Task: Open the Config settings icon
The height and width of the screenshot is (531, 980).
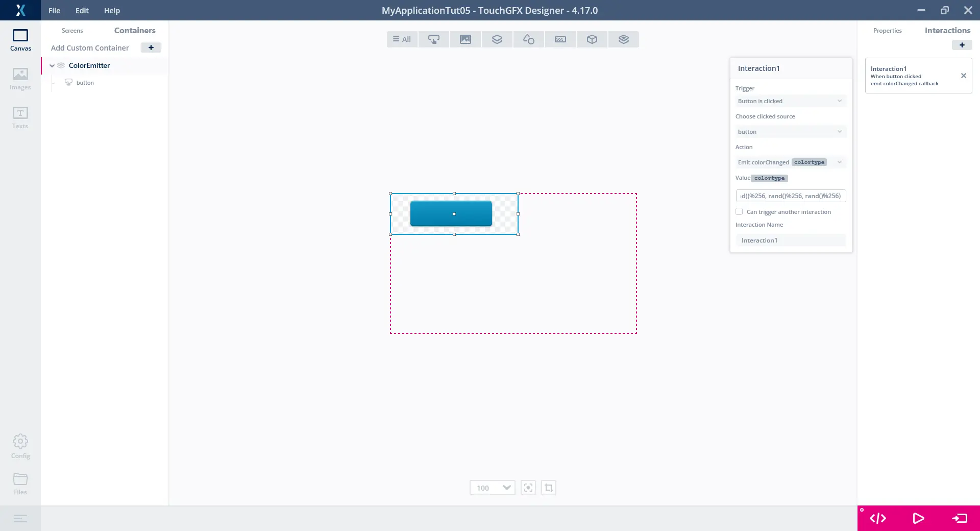Action: (x=20, y=446)
